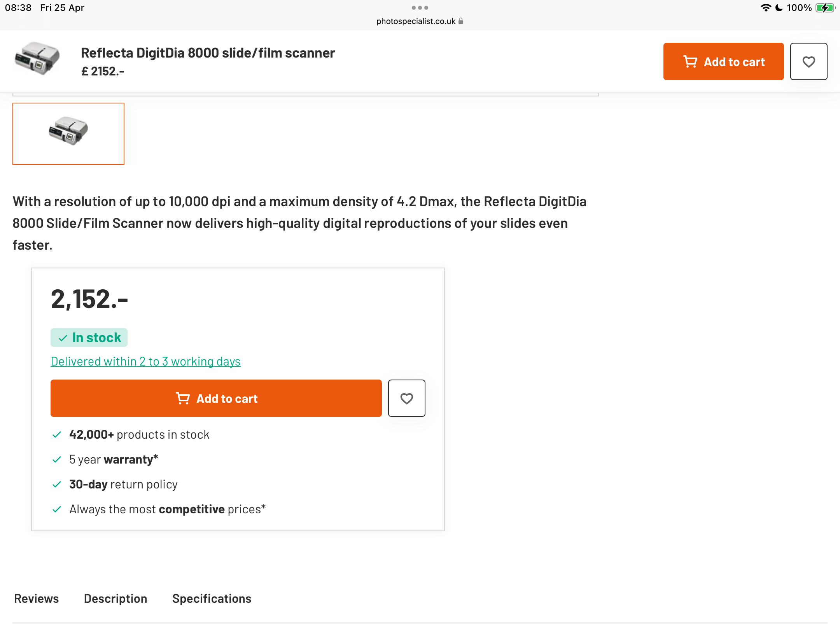
Task: Tap the padlock icon next to photospecialist.co.uk
Action: point(461,21)
